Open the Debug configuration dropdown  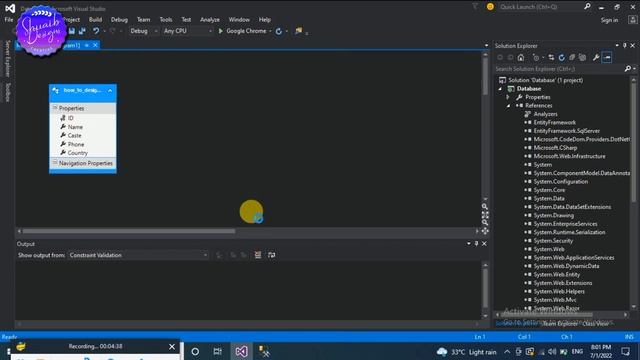coord(143,31)
